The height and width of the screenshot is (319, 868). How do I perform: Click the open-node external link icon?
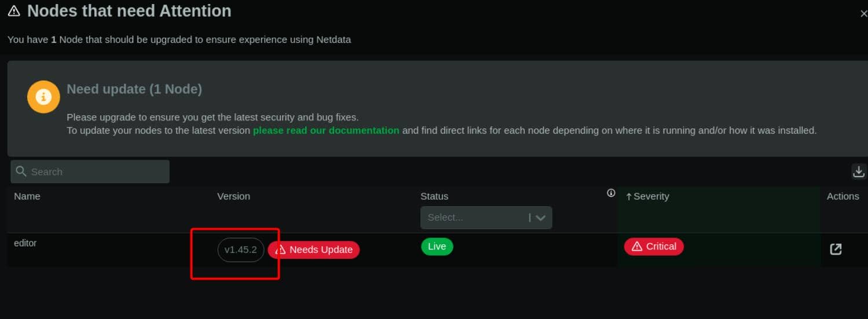point(836,249)
